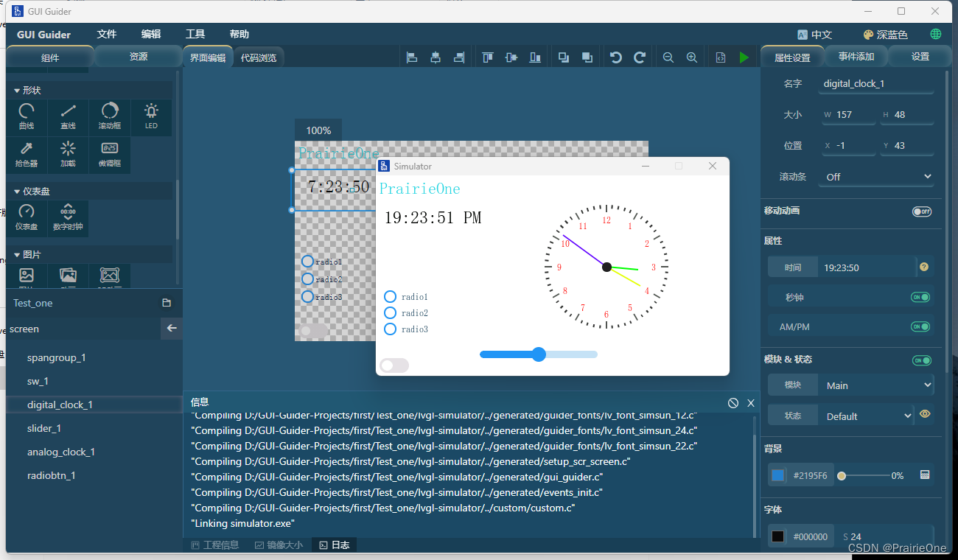Generate code with the code icon
The image size is (958, 560).
coord(721,57)
